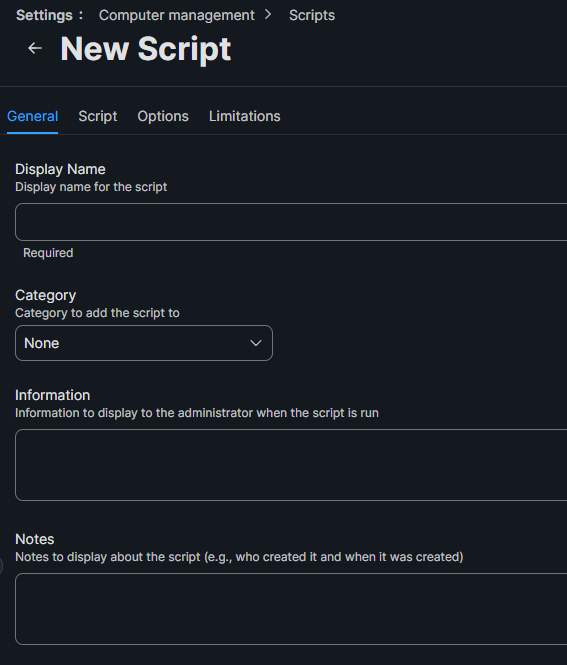Switch to the General tab
The image size is (567, 665).
33,116
